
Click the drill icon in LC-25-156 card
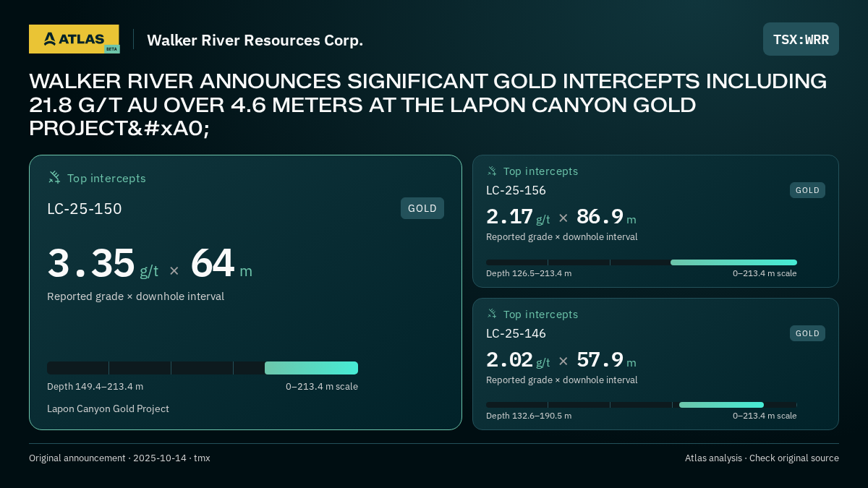pyautogui.click(x=492, y=171)
